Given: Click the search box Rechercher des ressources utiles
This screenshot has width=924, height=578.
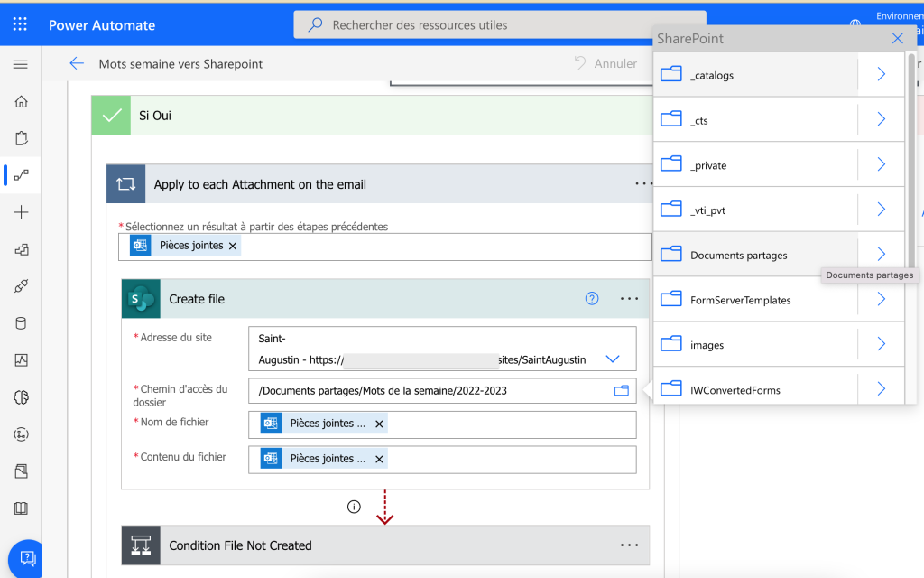Looking at the screenshot, I should coord(500,24).
